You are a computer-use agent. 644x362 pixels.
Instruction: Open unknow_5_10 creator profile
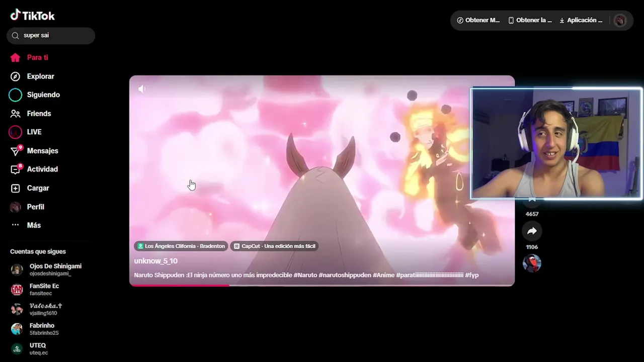pos(155,261)
